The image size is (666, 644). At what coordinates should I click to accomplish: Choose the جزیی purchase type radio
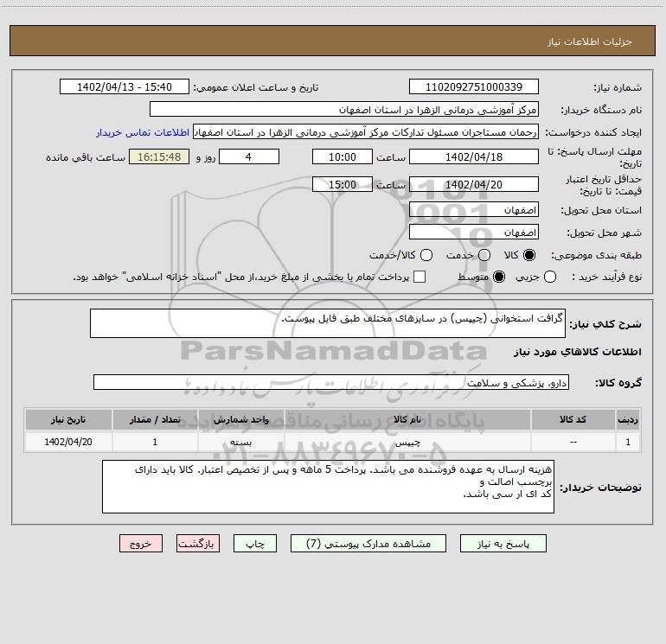(x=550, y=277)
